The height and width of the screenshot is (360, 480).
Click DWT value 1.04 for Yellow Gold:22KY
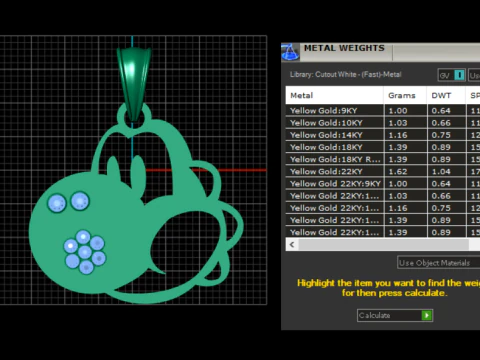(441, 172)
